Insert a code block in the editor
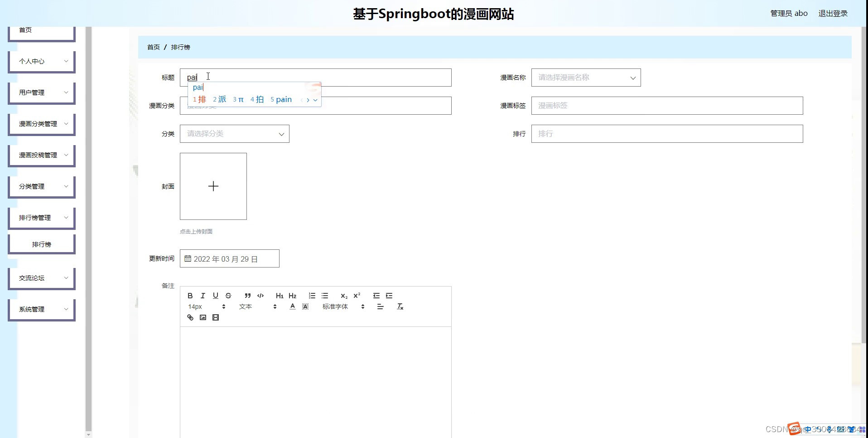Viewport: 868px width, 438px height. click(x=260, y=296)
